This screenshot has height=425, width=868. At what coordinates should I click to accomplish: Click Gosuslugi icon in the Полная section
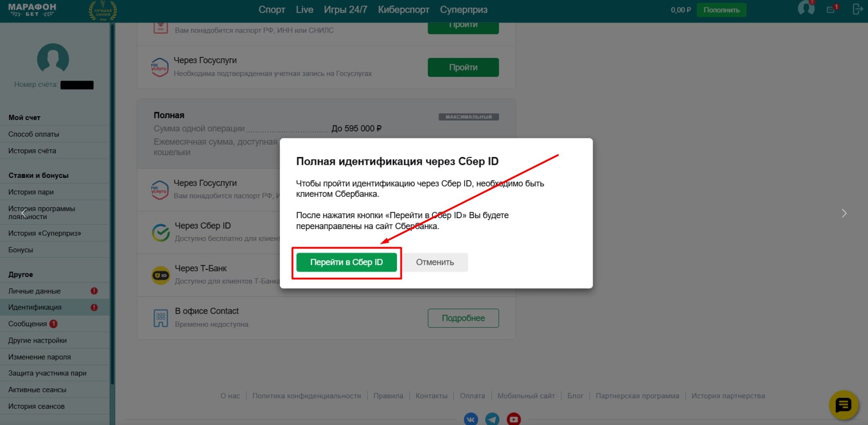coord(159,190)
